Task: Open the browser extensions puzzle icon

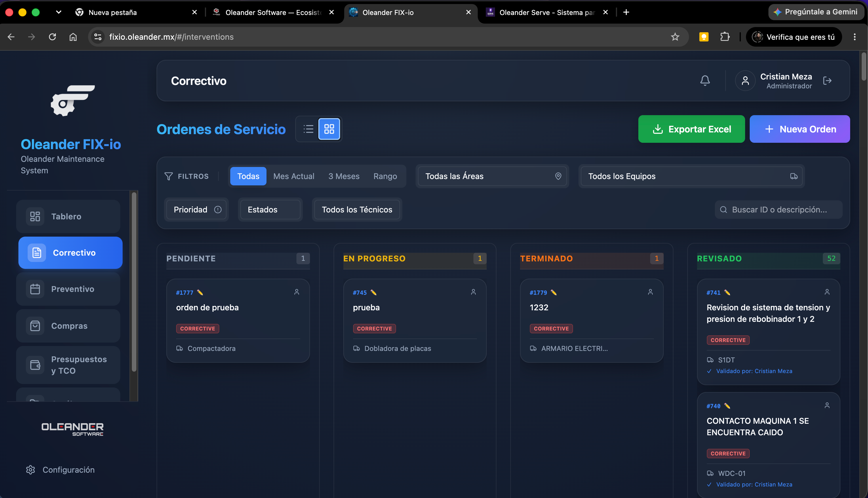Action: tap(725, 37)
